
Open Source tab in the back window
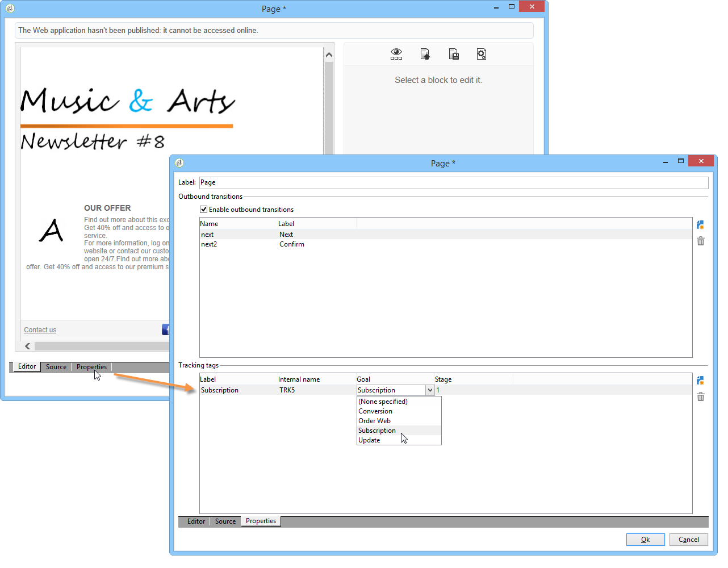coord(56,367)
